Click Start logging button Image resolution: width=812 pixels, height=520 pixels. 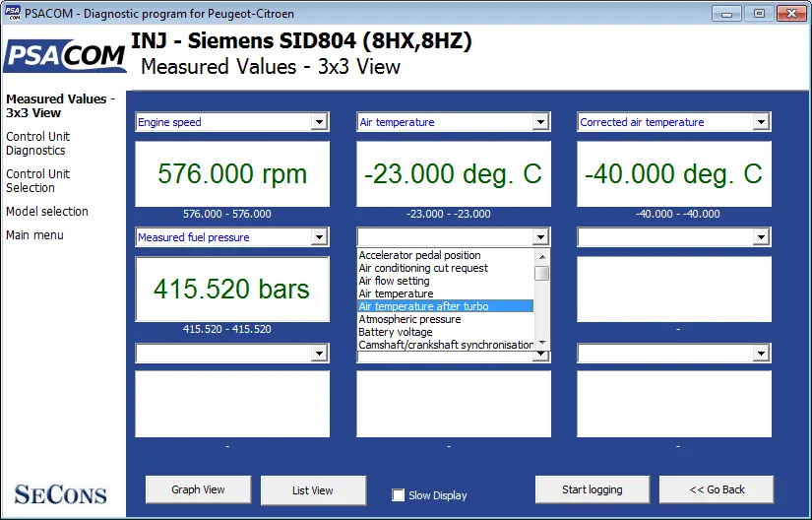coord(593,489)
